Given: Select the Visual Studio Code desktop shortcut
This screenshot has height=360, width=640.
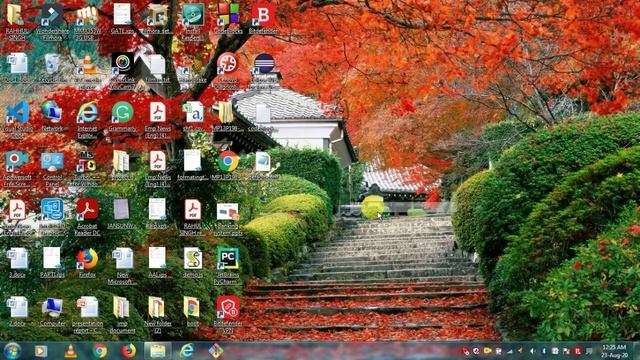Looking at the screenshot, I should [x=17, y=119].
